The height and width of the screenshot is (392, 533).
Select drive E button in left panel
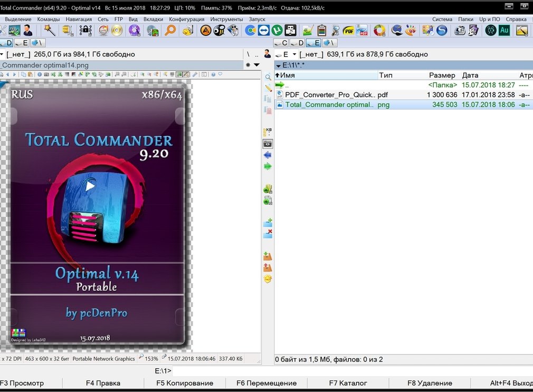point(22,43)
